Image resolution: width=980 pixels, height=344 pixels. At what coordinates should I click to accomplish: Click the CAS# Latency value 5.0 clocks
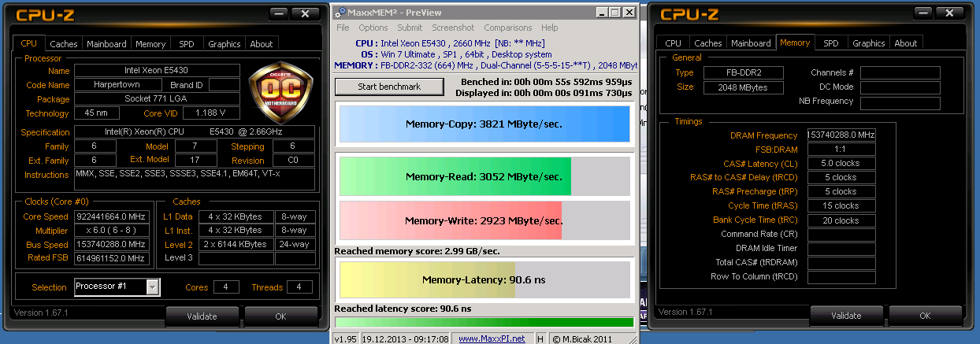pyautogui.click(x=841, y=164)
